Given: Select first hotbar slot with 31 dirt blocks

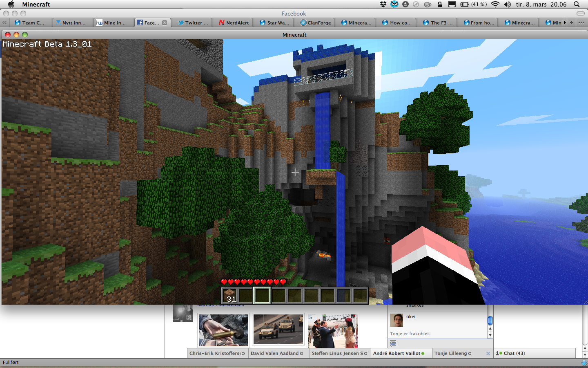Looking at the screenshot, I should pyautogui.click(x=229, y=295).
